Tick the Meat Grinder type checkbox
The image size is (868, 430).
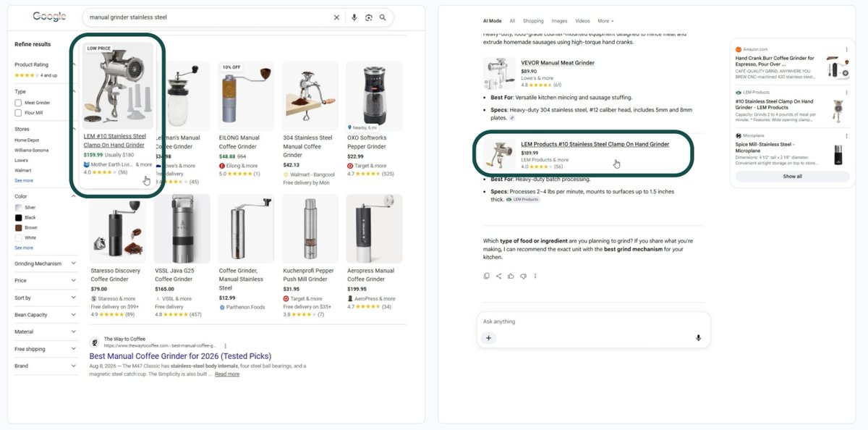click(18, 103)
